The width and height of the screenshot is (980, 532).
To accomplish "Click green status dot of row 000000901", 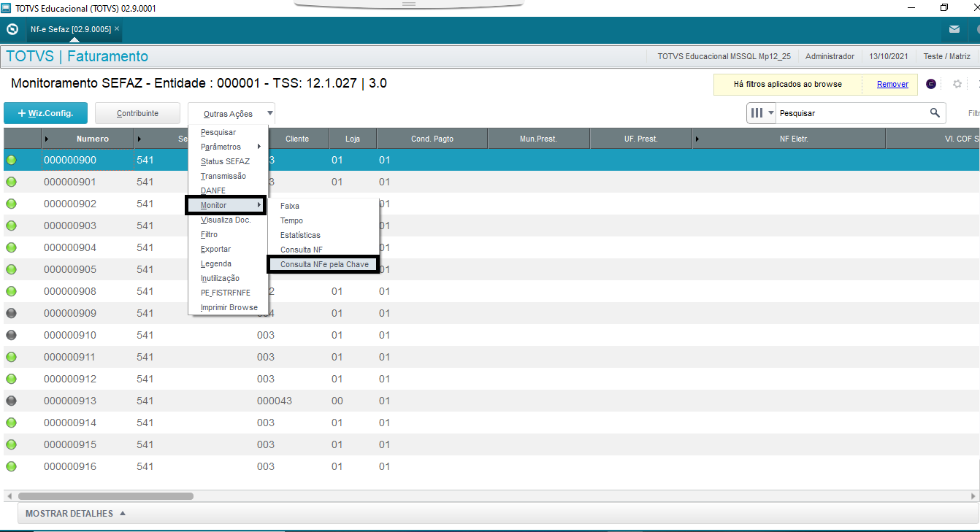I will click(x=11, y=182).
